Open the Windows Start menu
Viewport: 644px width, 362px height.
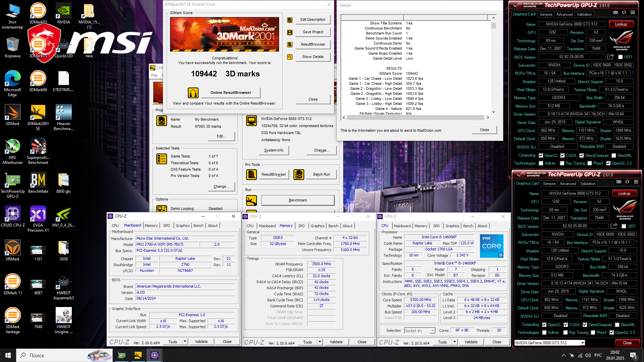pyautogui.click(x=8, y=355)
